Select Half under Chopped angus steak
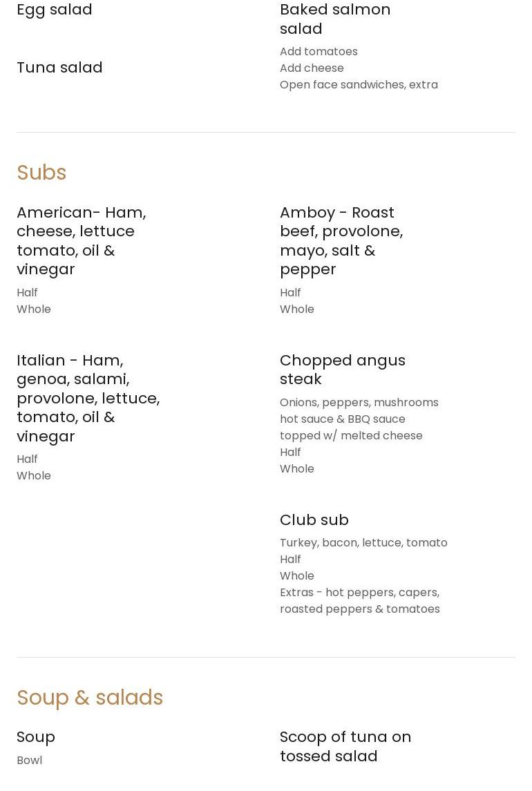 click(290, 452)
